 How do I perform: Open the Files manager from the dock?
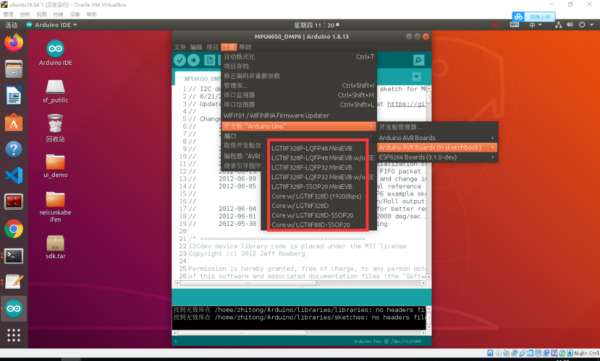(14, 69)
